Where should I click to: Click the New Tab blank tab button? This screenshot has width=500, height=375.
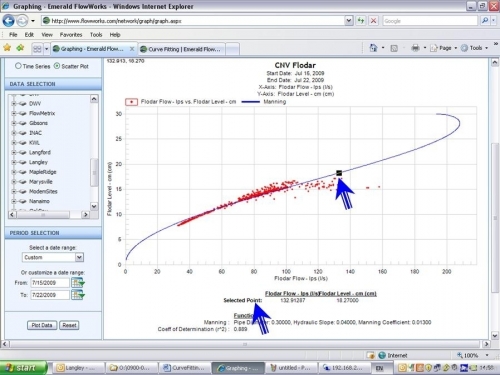tap(232, 49)
